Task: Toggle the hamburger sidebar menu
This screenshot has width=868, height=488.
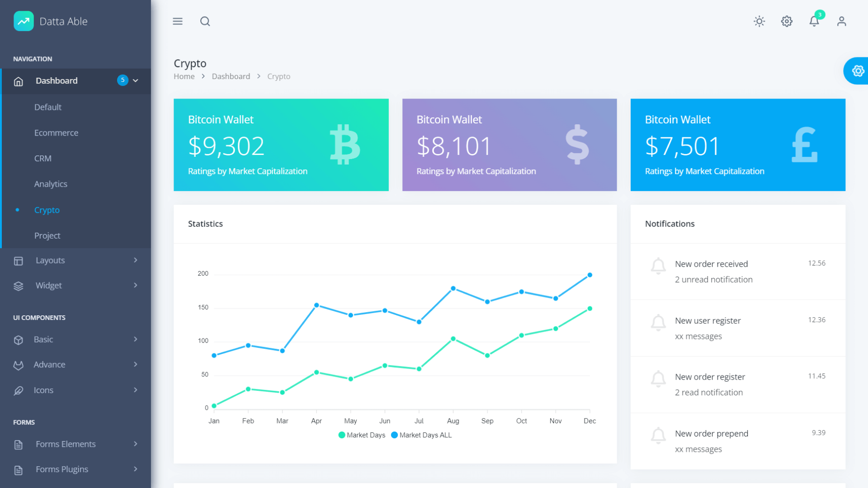Action: [178, 21]
